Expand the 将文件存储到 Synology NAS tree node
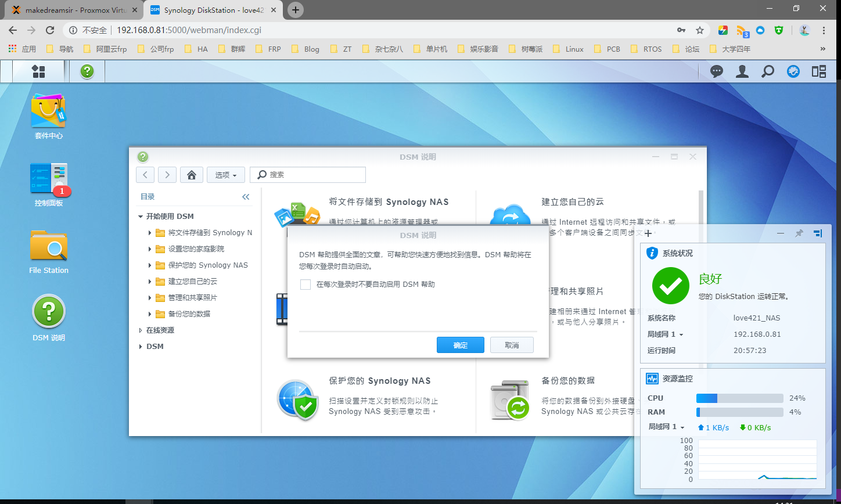 coord(150,233)
